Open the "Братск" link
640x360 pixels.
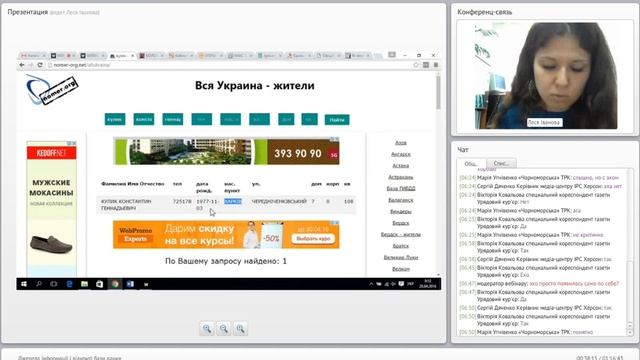tap(401, 246)
